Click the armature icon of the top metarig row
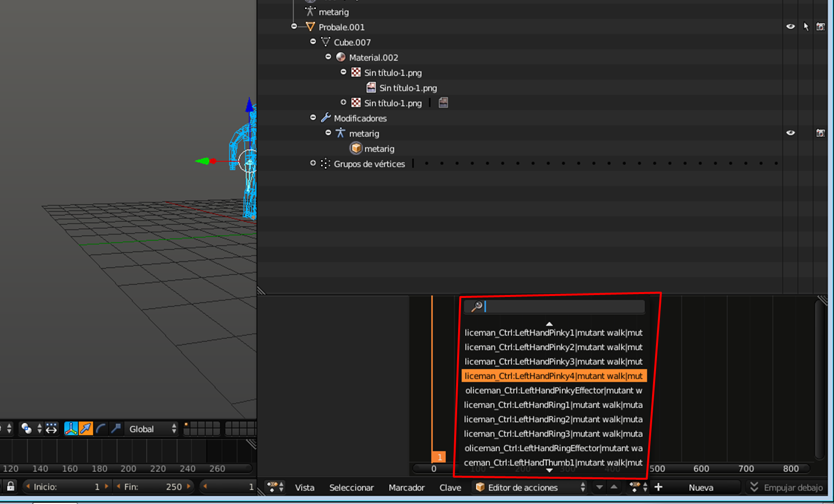The width and height of the screenshot is (834, 504). [x=310, y=11]
